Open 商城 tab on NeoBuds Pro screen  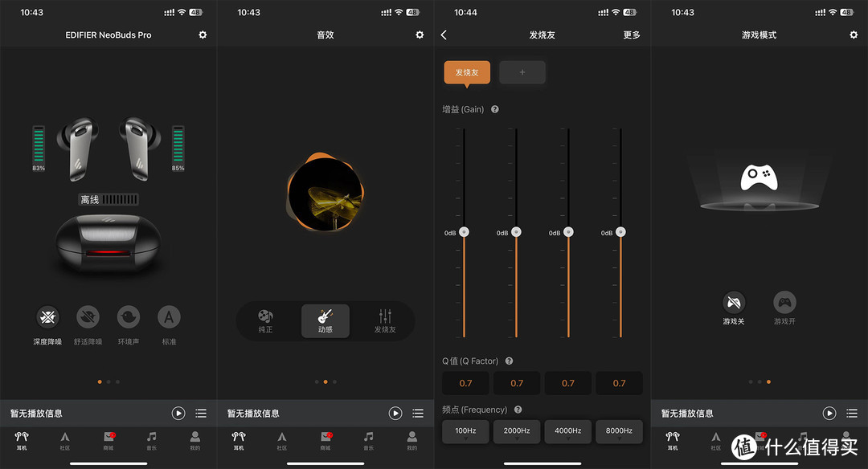coord(108,441)
